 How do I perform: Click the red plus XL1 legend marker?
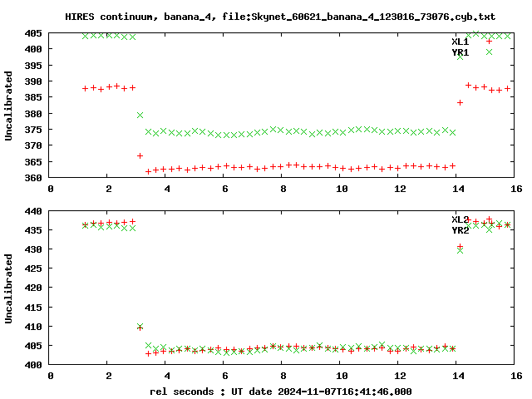pyautogui.click(x=489, y=42)
